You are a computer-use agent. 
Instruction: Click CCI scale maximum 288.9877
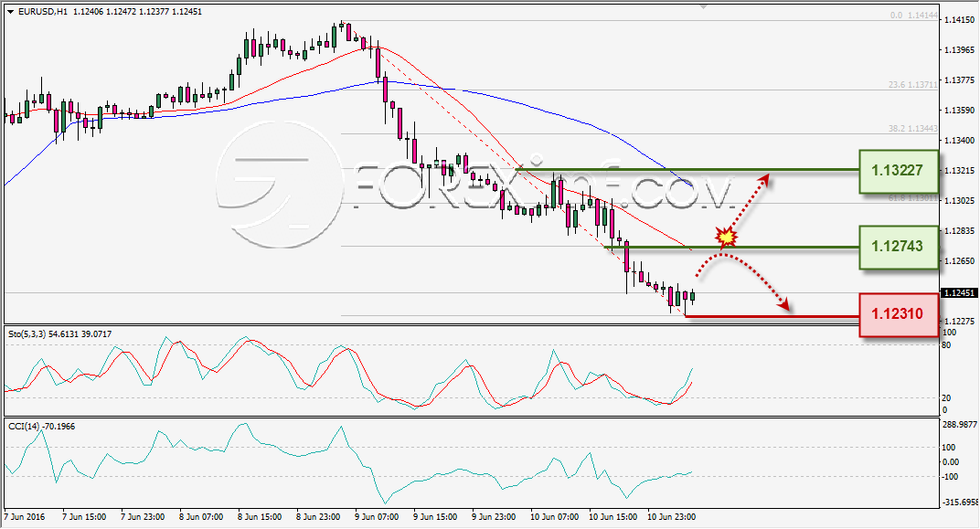[959, 424]
